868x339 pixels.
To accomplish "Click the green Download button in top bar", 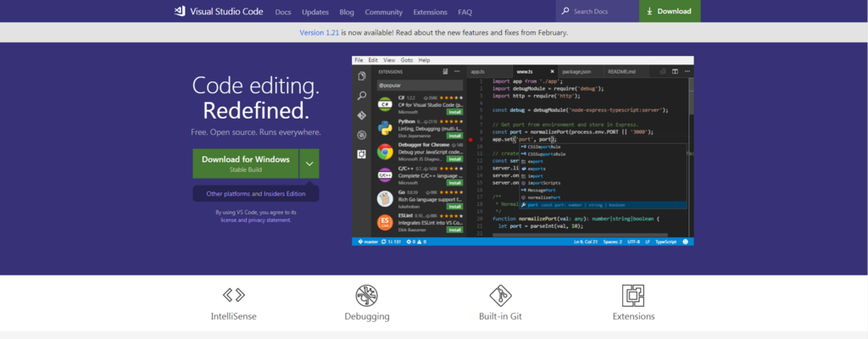I will tap(670, 11).
